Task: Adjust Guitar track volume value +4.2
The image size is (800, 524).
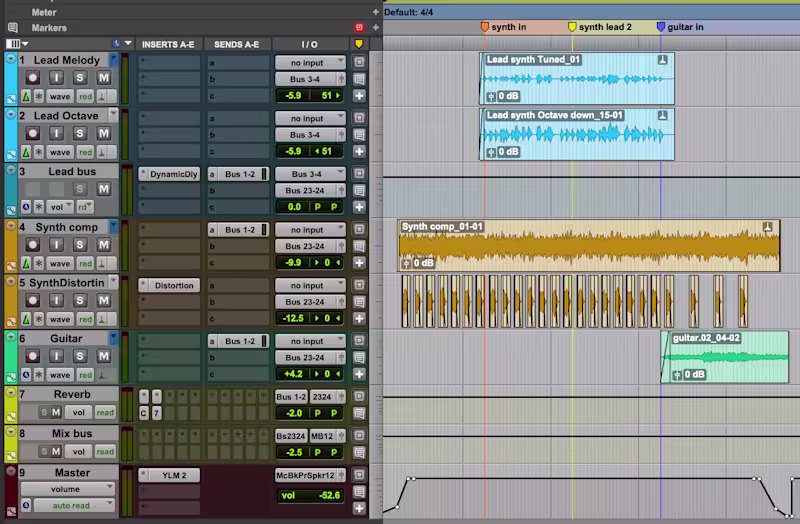Action: click(293, 374)
